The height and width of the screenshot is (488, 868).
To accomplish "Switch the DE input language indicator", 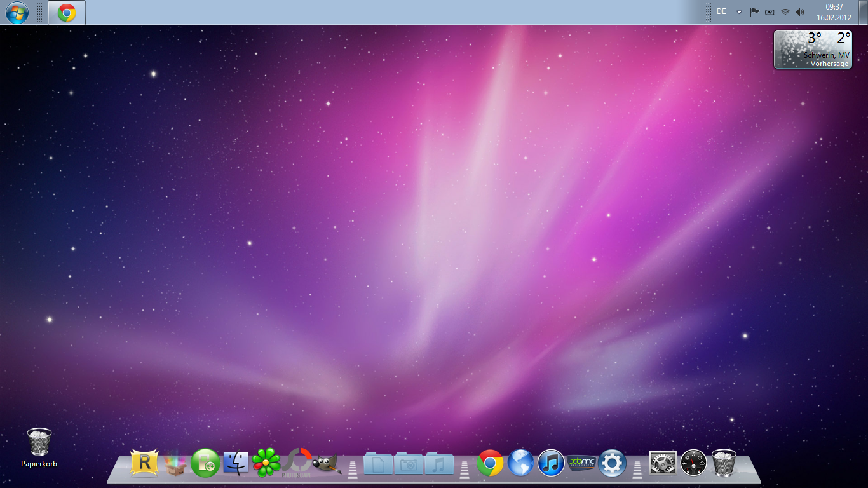I will (x=722, y=11).
